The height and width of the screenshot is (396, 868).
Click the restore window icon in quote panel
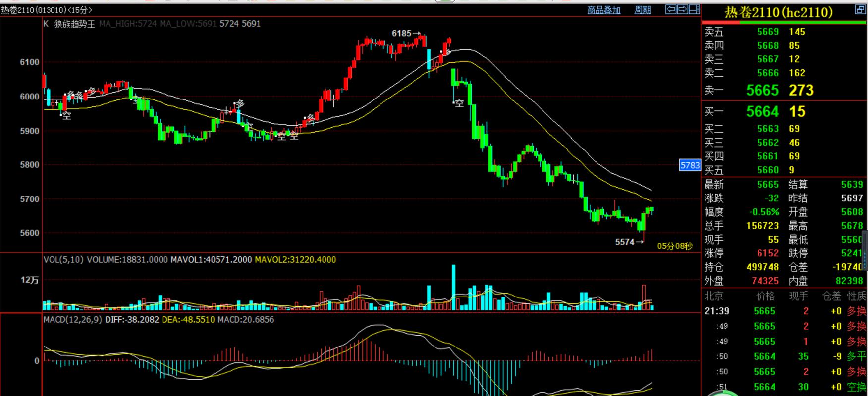tap(860, 10)
